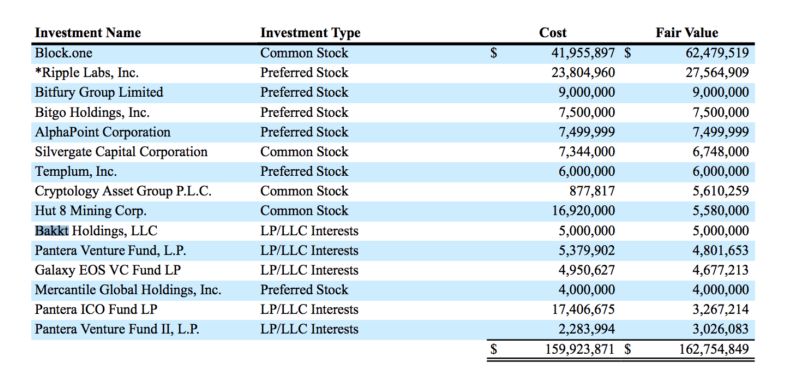The height and width of the screenshot is (382, 785).
Task: Click the Fair Value column header
Action: (x=687, y=33)
